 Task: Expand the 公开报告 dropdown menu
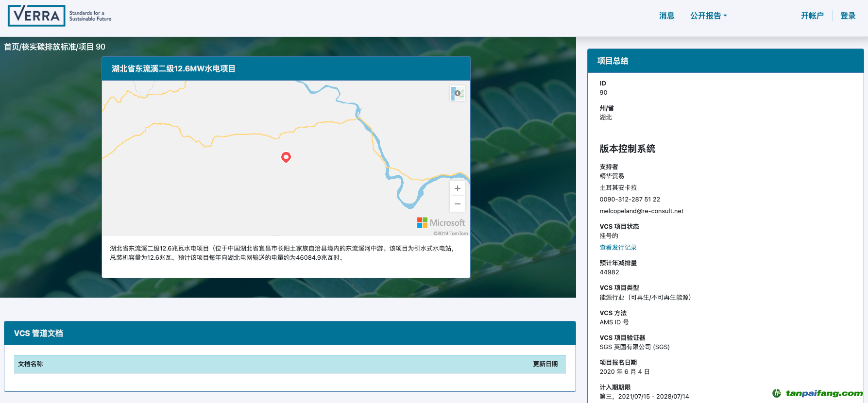708,16
